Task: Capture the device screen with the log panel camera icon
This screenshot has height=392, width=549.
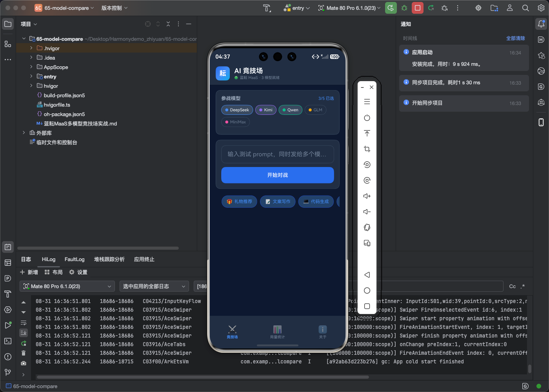Action: pos(24,363)
